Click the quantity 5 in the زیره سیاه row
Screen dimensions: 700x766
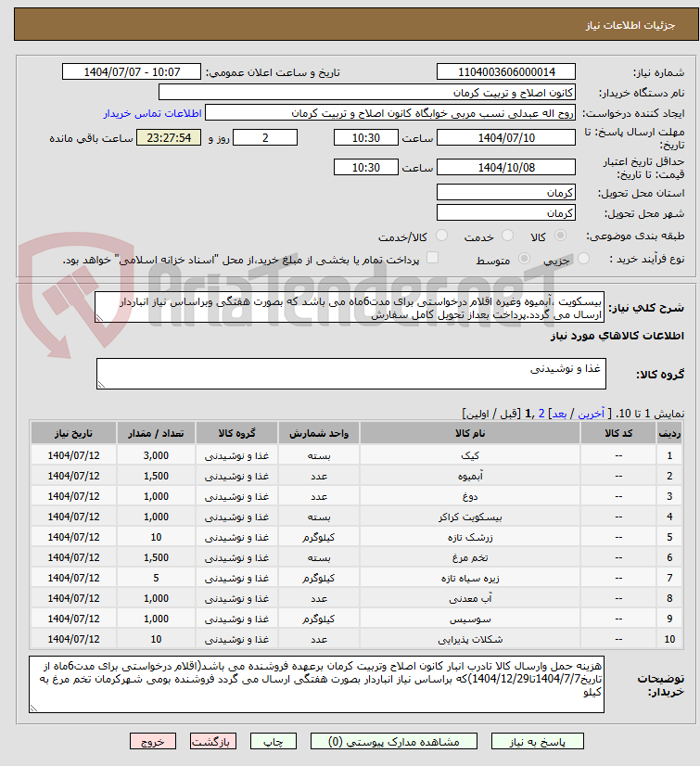157,578
